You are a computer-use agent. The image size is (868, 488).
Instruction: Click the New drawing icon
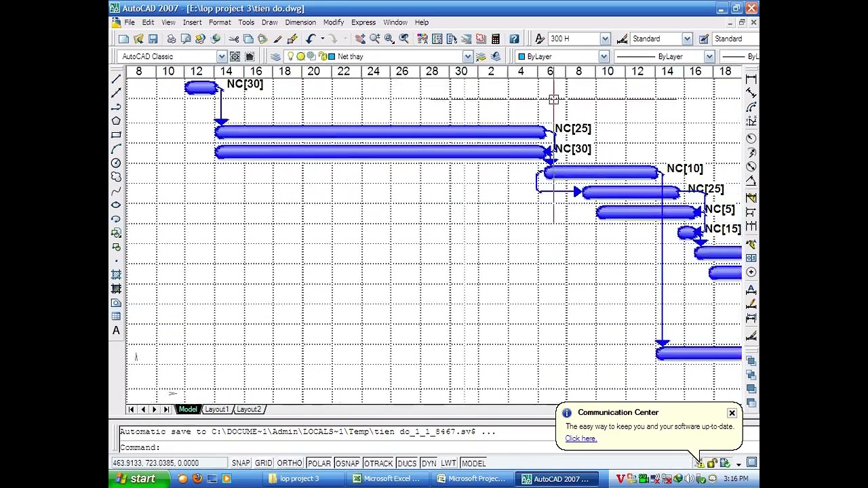point(124,39)
